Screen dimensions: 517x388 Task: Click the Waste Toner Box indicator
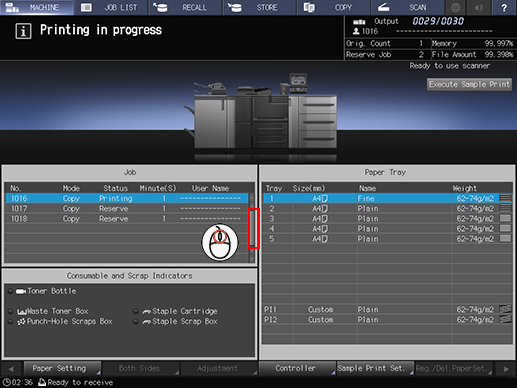10,311
